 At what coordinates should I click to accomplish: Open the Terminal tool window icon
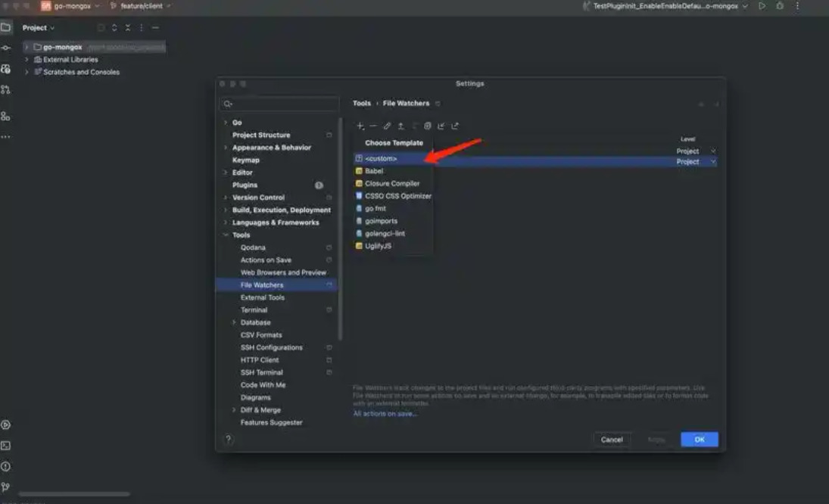click(x=6, y=446)
